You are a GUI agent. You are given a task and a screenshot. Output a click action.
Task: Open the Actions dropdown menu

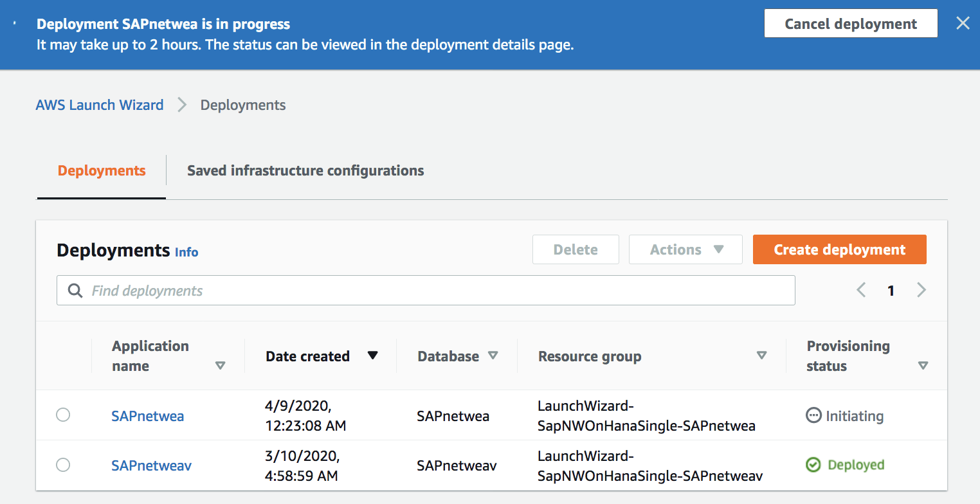[x=685, y=249]
